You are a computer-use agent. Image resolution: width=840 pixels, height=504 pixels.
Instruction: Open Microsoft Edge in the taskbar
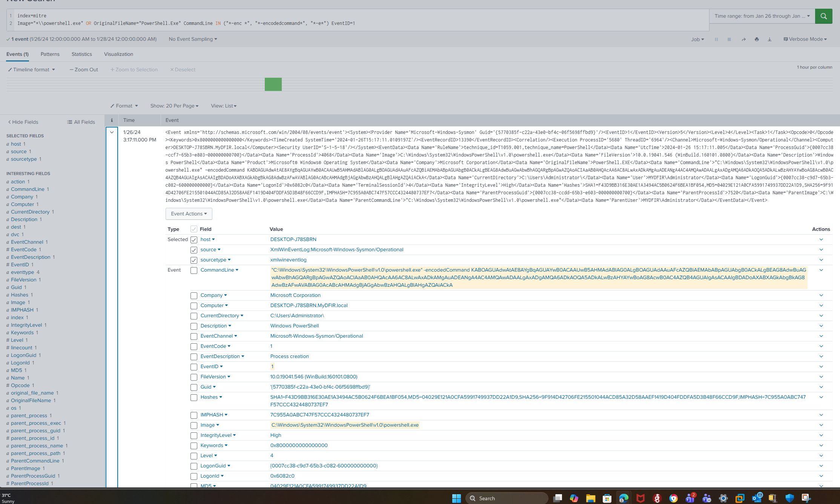[x=623, y=498]
